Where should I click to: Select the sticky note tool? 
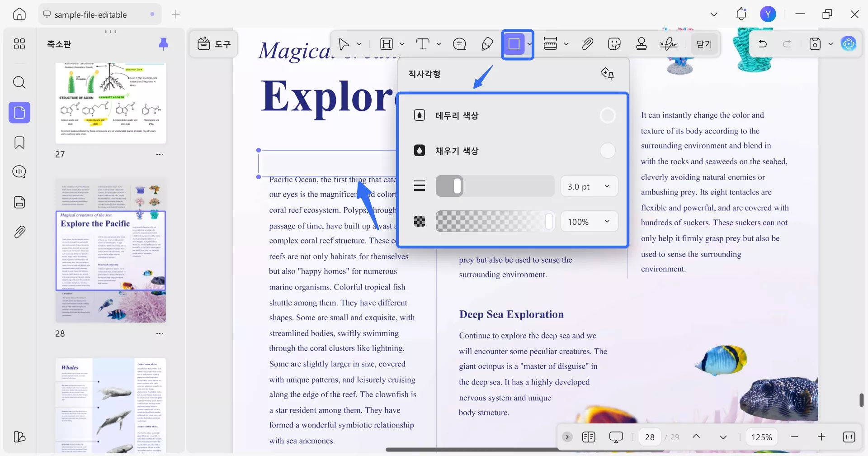(459, 44)
